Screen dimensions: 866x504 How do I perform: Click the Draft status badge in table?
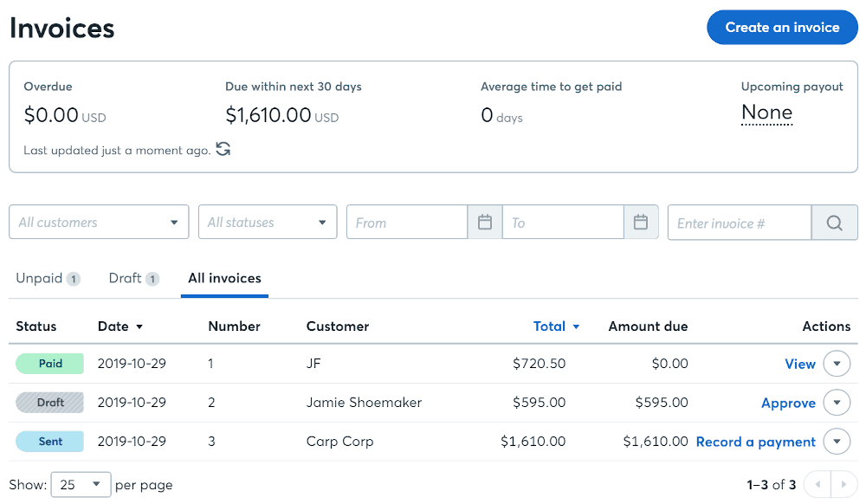point(49,403)
